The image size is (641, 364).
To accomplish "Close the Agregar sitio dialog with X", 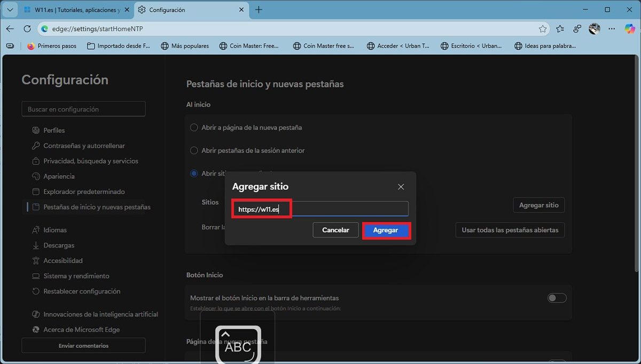I will (401, 187).
